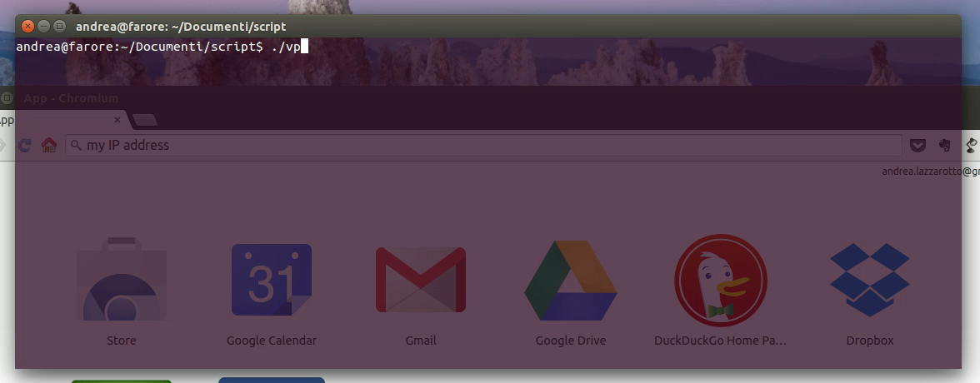980x383 pixels.
Task: Maximize the terminal window
Action: tap(59, 27)
